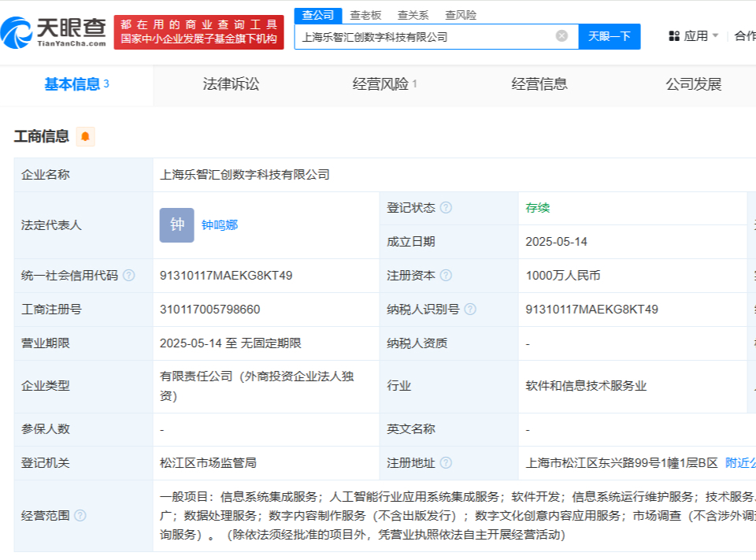
Task: Click help icon beside 纳税人识别号
Action: pyautogui.click(x=470, y=310)
